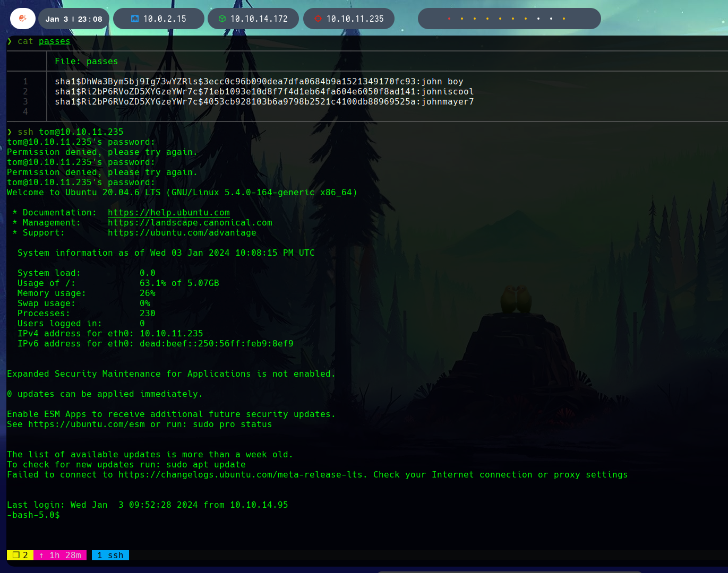This screenshot has width=728, height=573.
Task: Click the underlined "passes" filename in cat command
Action: pos(54,41)
